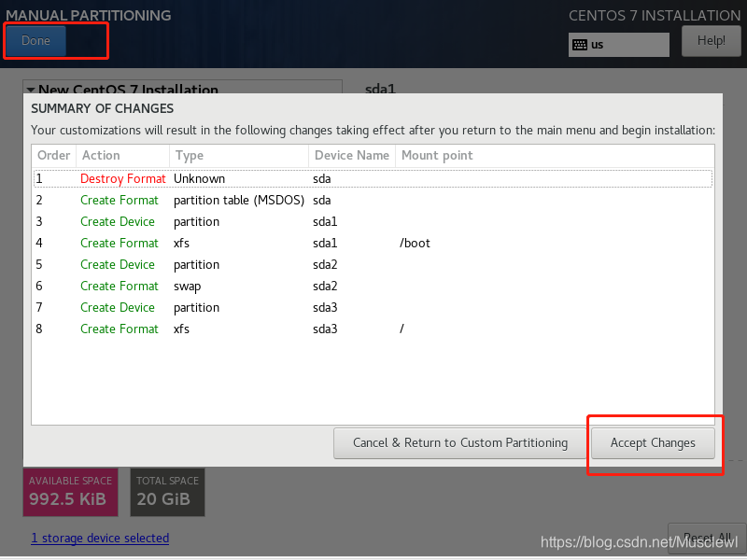Click the Reset All button

coord(707,539)
